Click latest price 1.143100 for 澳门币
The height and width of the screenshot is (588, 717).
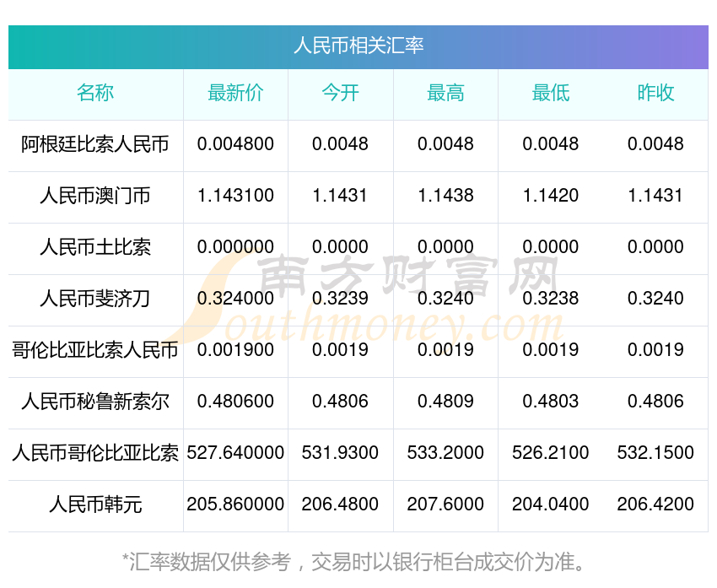click(x=235, y=196)
